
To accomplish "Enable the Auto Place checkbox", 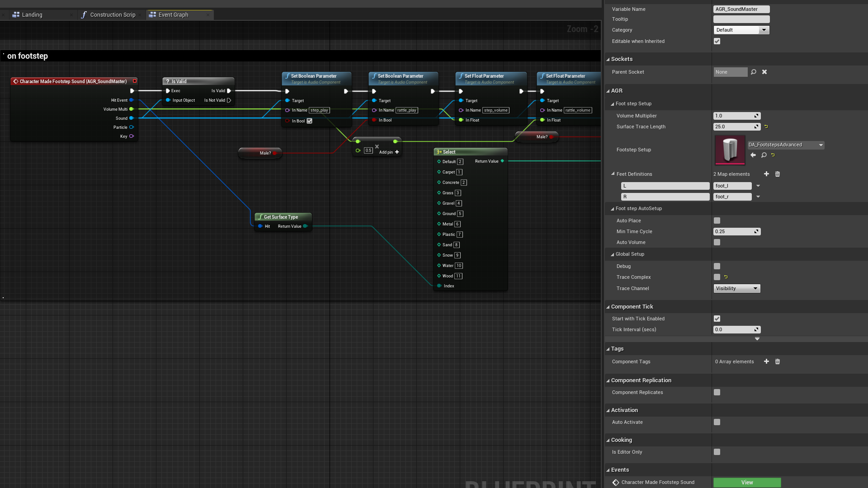I will coord(717,221).
